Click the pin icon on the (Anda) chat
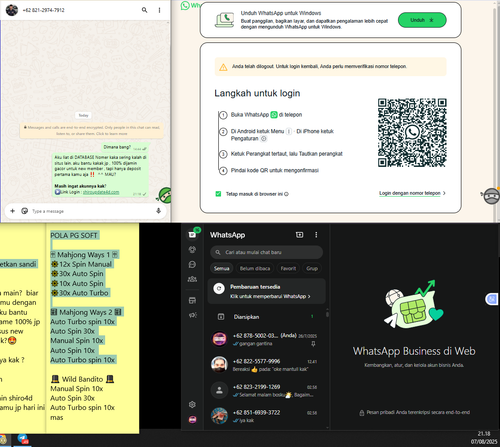Viewport: 500px width, 447px height. (313, 344)
